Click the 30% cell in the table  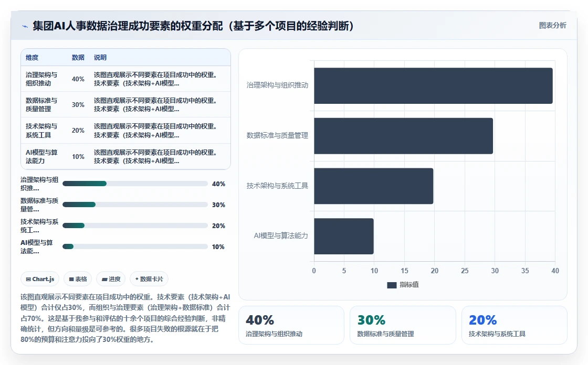(x=78, y=104)
